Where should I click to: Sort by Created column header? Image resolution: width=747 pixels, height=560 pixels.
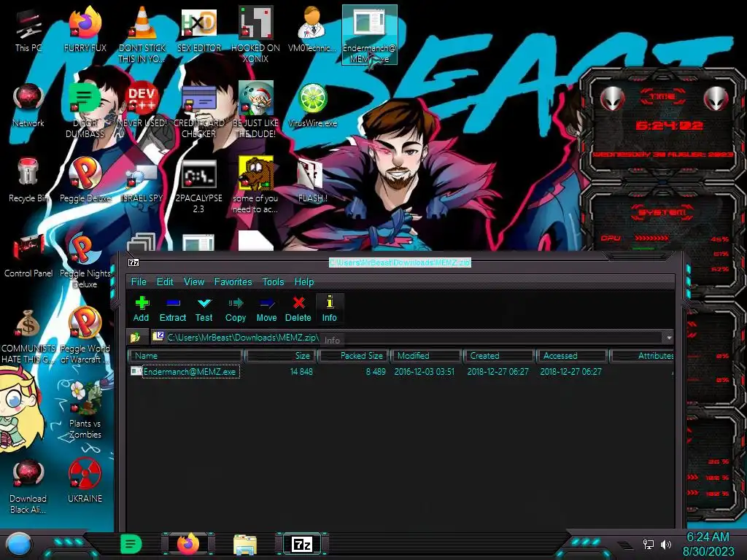[x=499, y=356]
